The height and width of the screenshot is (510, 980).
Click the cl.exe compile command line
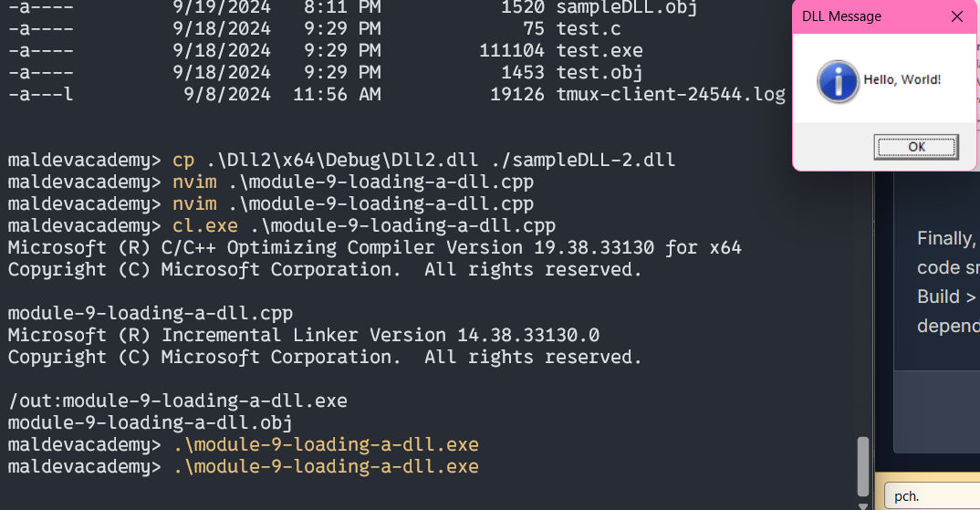point(363,225)
